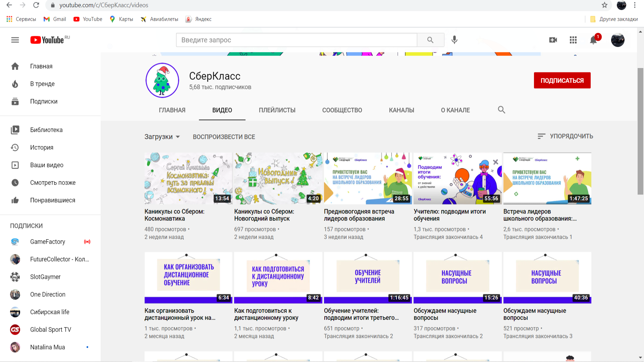644x362 pixels.
Task: Click ВОСПРОИЗВЕСТИ ВСЕ
Action: click(224, 137)
